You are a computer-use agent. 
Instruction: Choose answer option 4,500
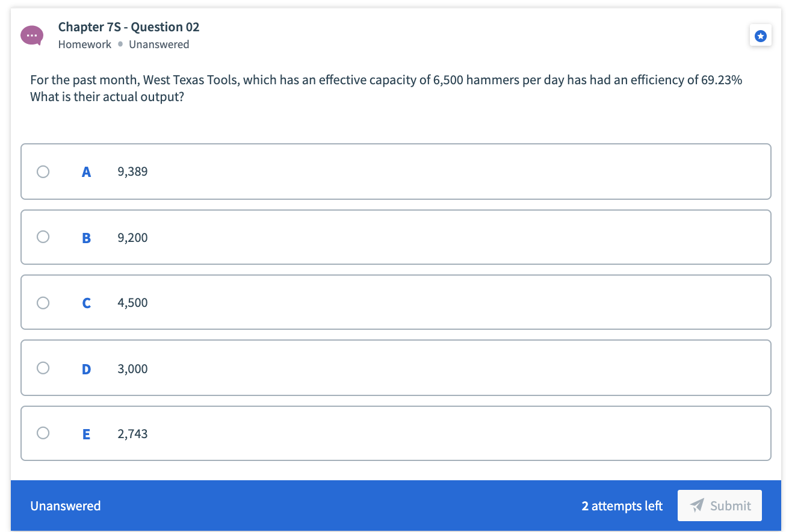pyautogui.click(x=132, y=303)
